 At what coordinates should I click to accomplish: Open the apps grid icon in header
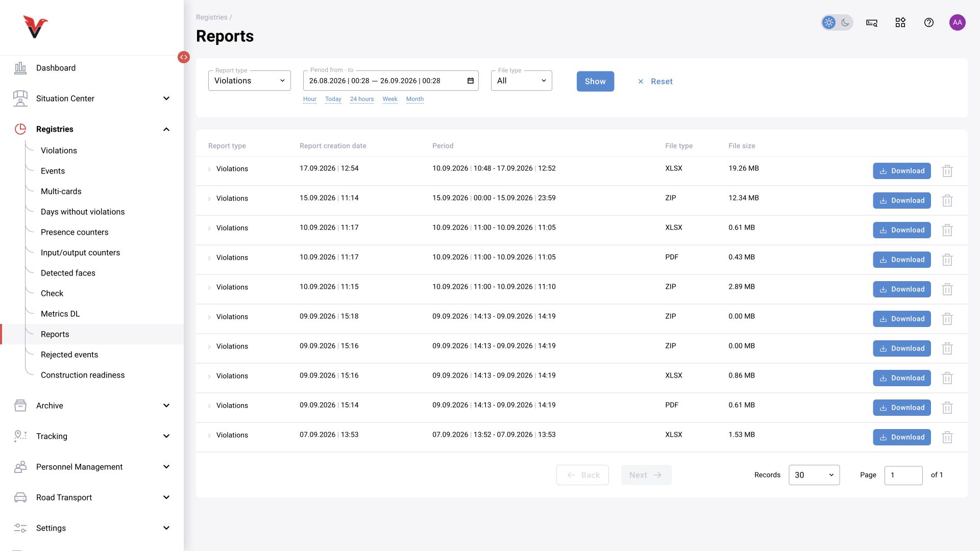tap(900, 22)
